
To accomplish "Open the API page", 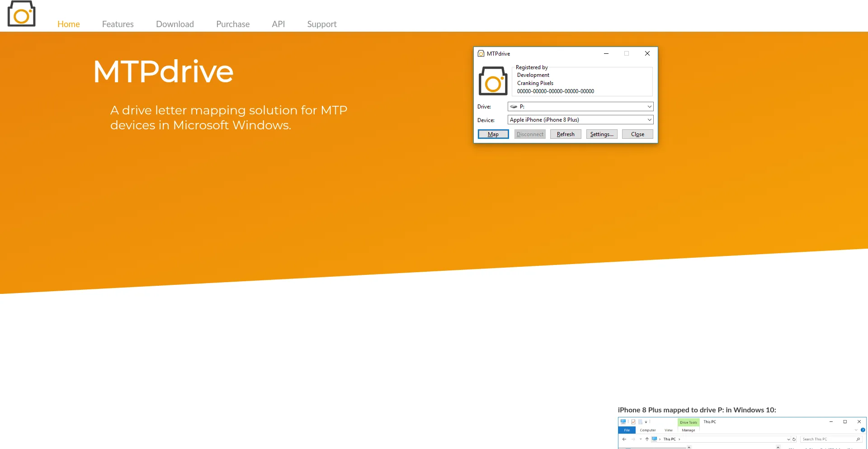I will (x=278, y=24).
